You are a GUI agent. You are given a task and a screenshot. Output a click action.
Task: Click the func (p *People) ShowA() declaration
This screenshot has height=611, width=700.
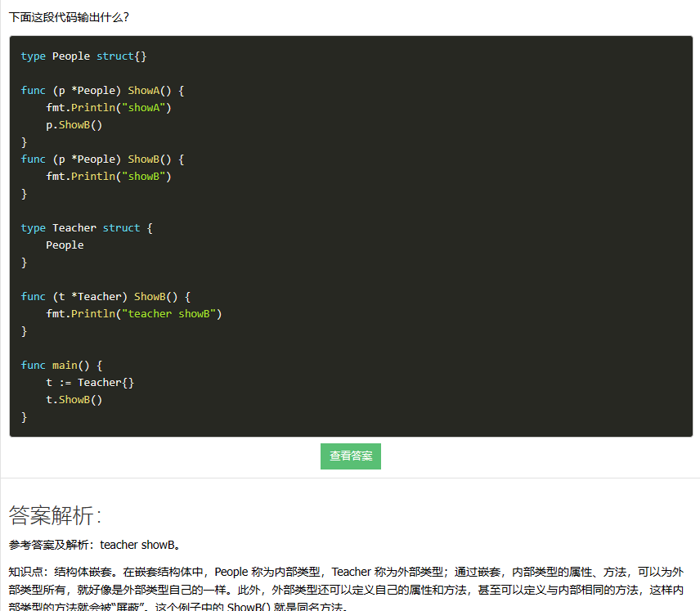(102, 91)
